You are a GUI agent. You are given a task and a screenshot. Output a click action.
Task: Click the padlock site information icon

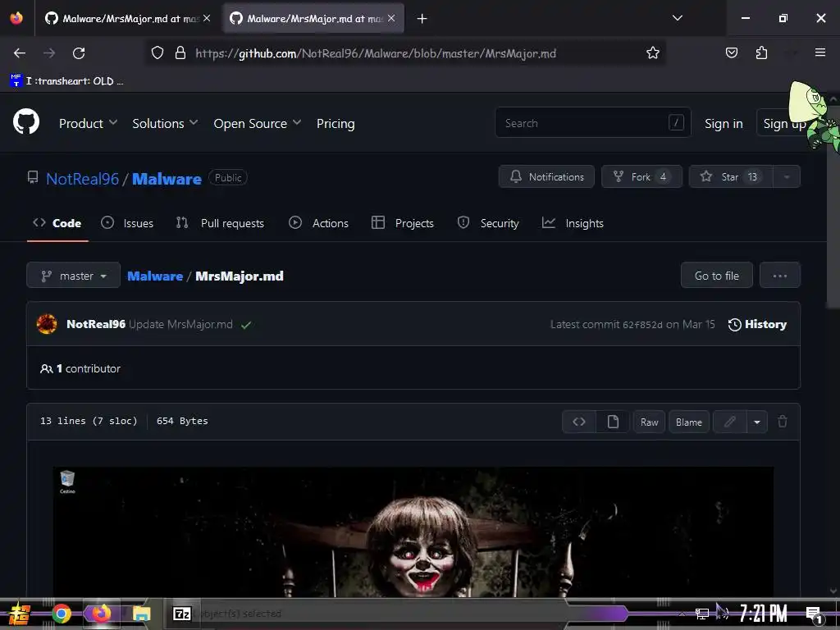(180, 53)
